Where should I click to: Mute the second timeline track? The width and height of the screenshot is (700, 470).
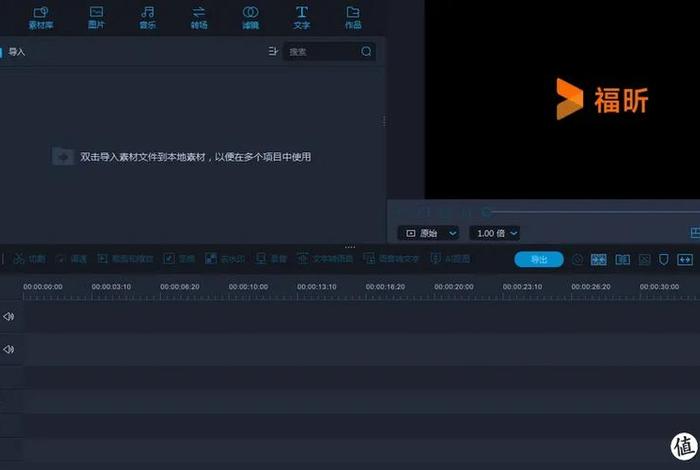pyautogui.click(x=8, y=349)
